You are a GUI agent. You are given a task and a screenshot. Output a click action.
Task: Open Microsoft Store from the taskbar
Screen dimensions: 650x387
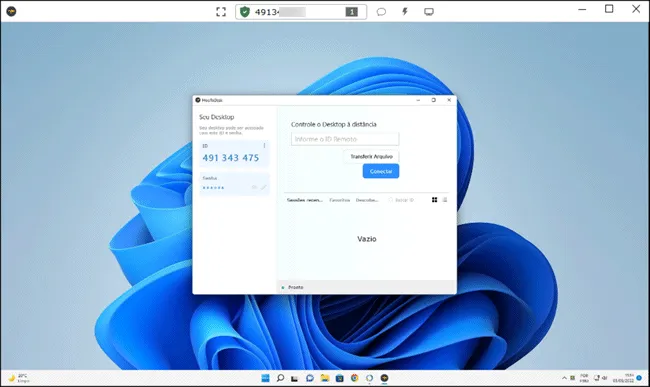pos(340,378)
